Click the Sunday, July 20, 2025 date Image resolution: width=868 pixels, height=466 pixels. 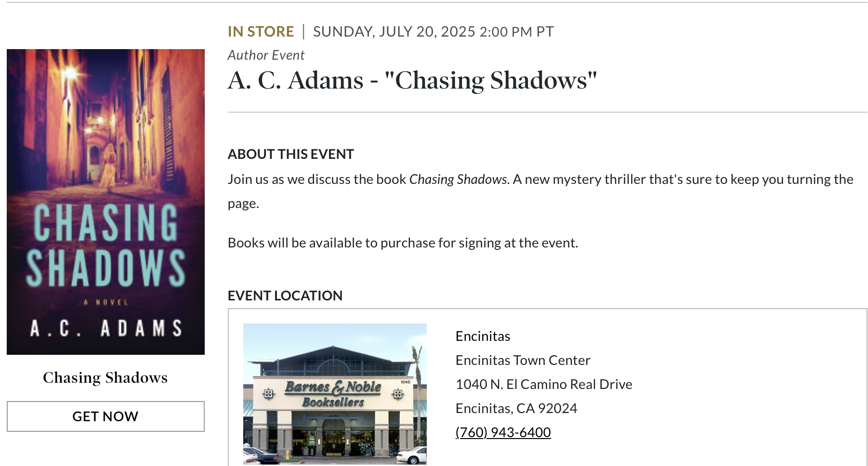394,32
